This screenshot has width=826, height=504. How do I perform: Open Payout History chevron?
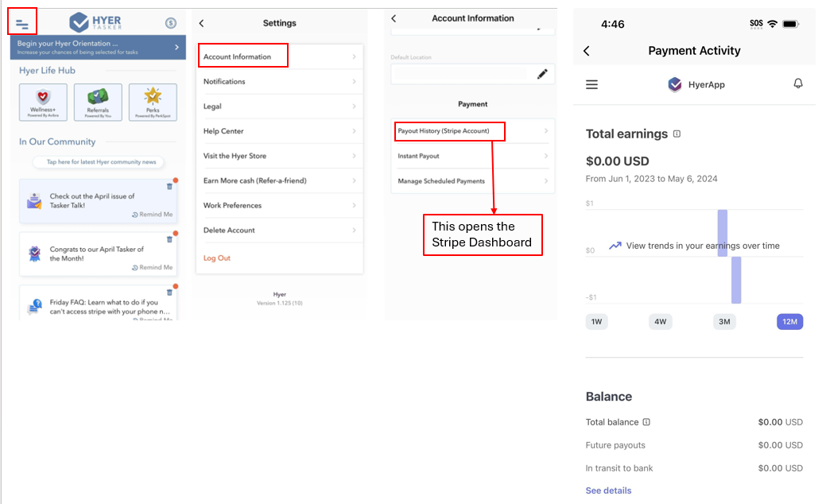545,131
